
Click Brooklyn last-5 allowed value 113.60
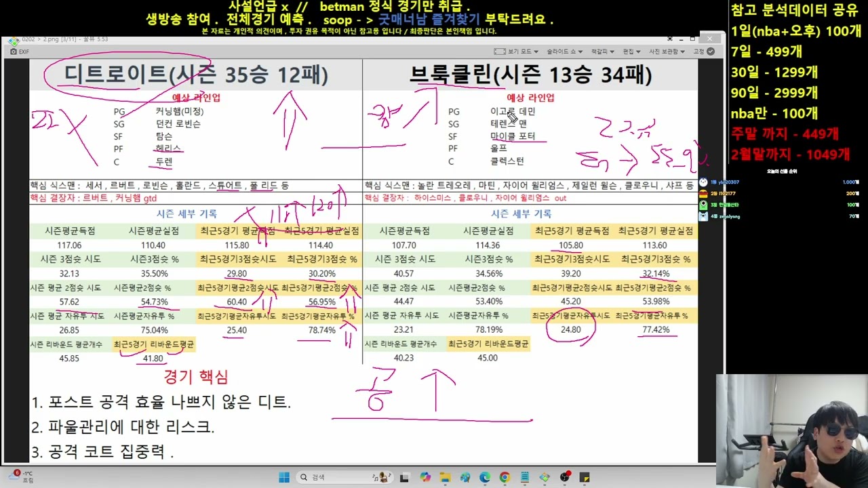pos(654,245)
